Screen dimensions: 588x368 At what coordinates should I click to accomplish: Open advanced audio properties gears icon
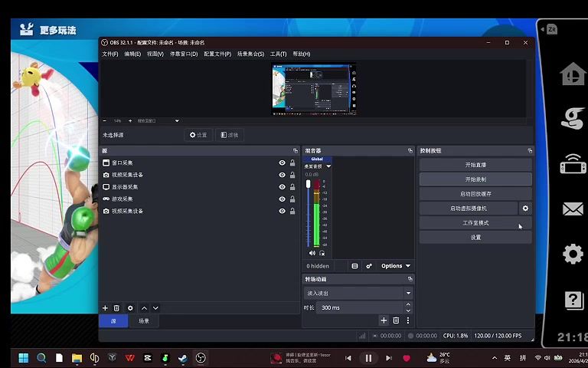pos(369,266)
